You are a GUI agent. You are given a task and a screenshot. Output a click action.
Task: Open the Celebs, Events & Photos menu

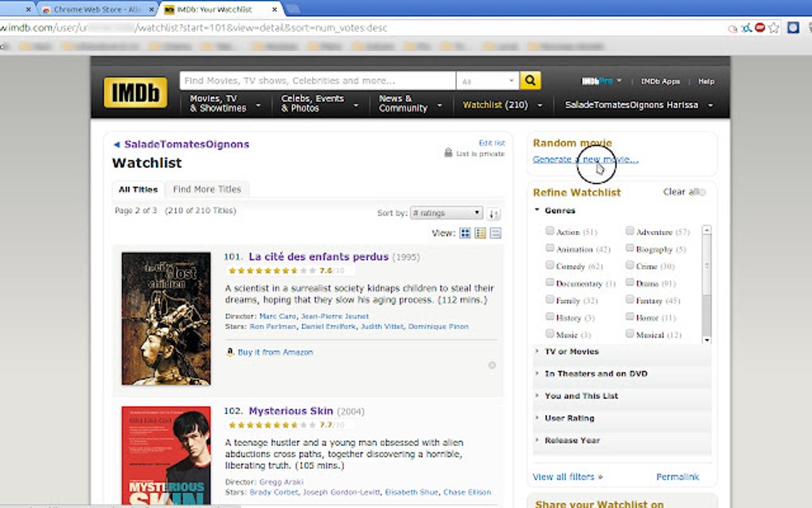(319, 104)
